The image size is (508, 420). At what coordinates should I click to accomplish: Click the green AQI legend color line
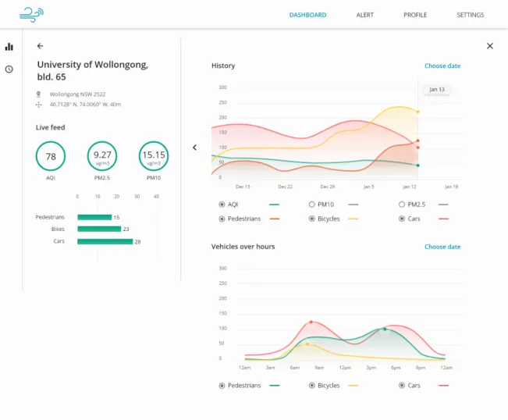coord(274,205)
